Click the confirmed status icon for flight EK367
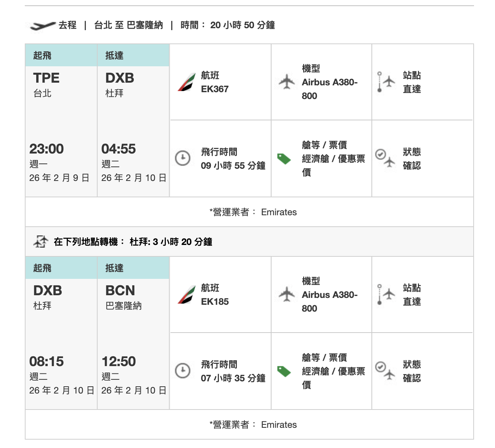The height and width of the screenshot is (448, 495). pyautogui.click(x=385, y=158)
